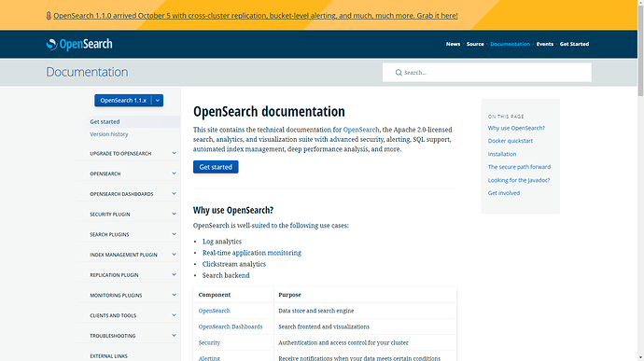Expand Security Plugin sidebar chevron

tap(174, 214)
